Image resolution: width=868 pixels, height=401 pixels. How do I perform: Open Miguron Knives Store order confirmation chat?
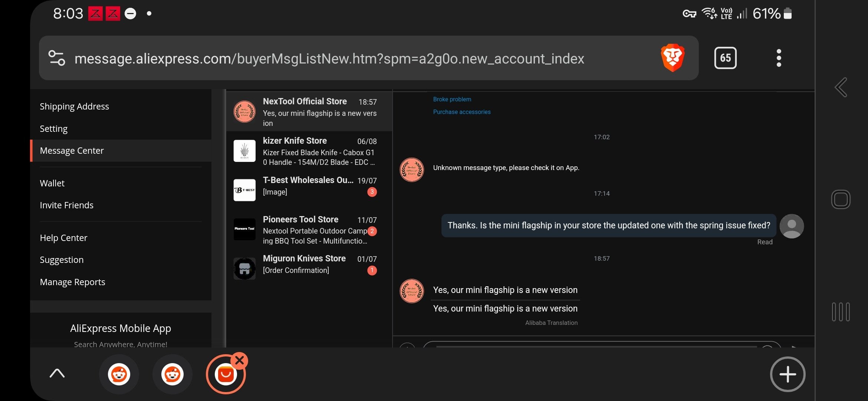pos(309,264)
